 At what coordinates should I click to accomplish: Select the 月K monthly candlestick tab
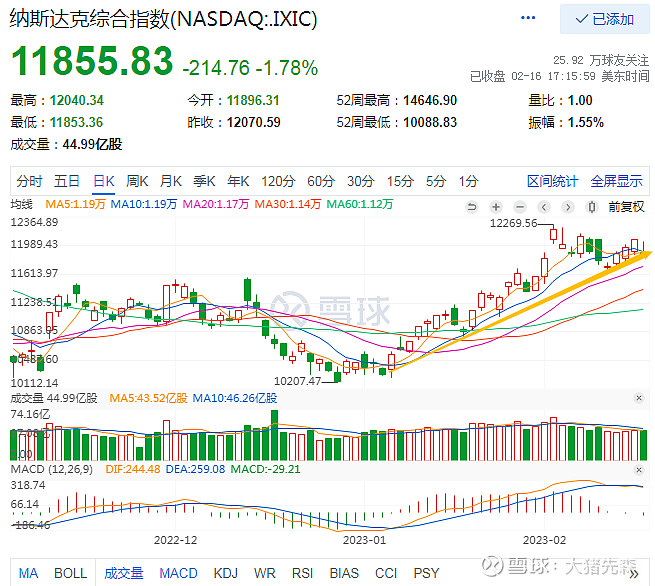coord(171,181)
